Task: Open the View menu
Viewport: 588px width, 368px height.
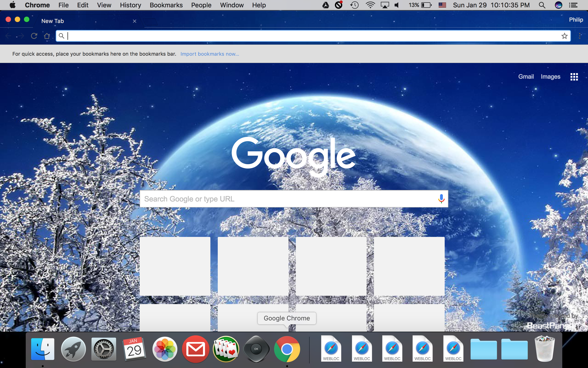Action: [104, 5]
